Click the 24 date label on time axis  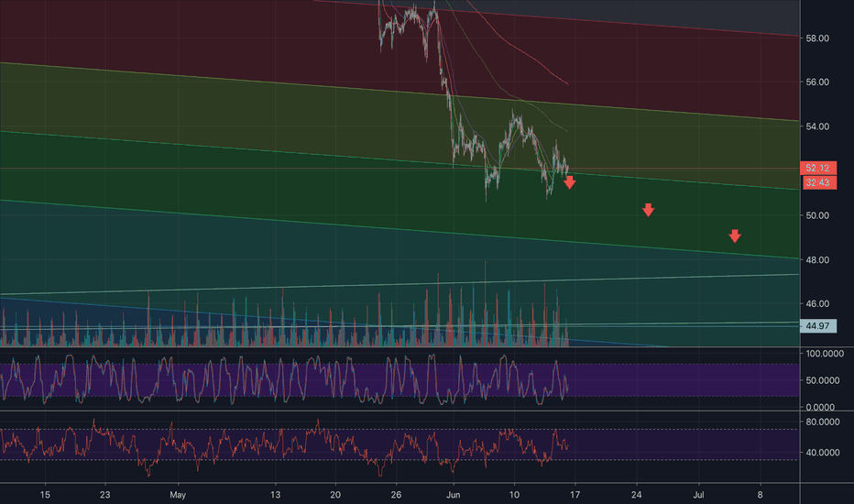point(636,495)
